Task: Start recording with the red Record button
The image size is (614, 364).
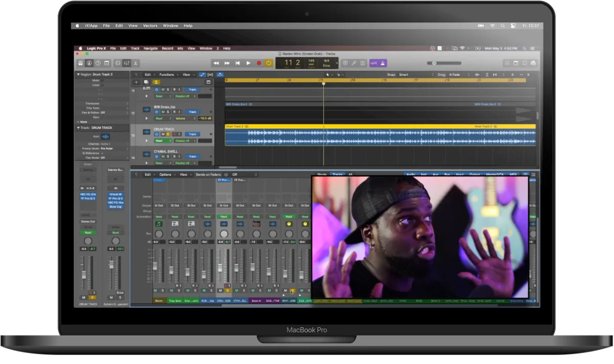Action: [259, 63]
